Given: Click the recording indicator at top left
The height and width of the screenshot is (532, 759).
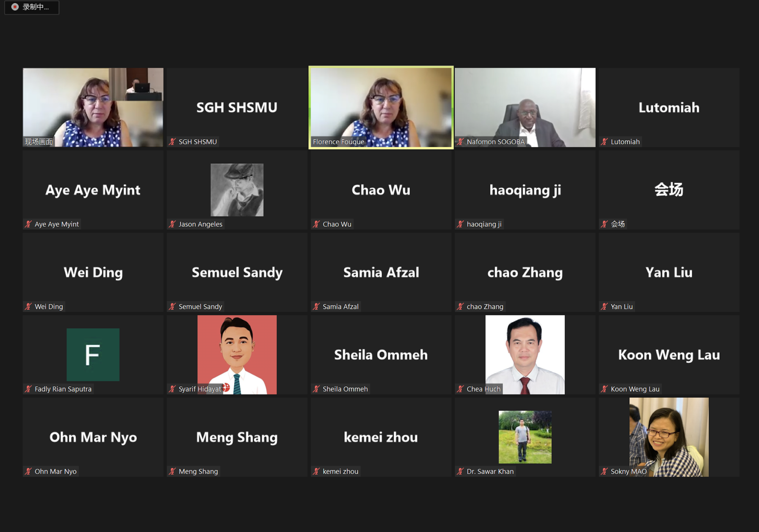Looking at the screenshot, I should coord(32,7).
